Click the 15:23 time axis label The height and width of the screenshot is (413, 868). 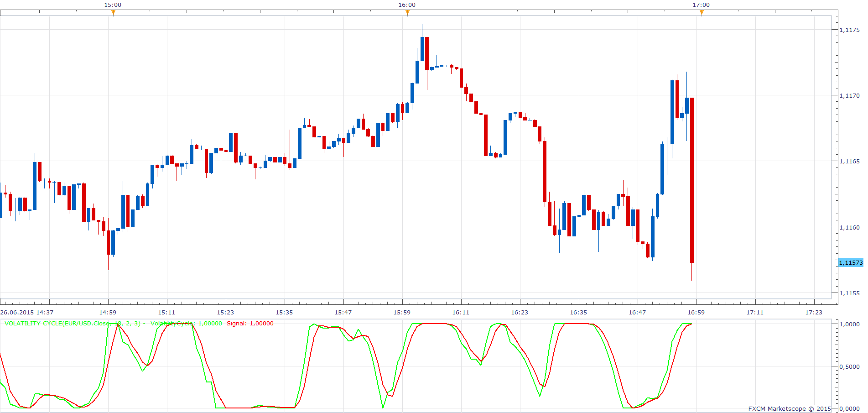point(225,313)
